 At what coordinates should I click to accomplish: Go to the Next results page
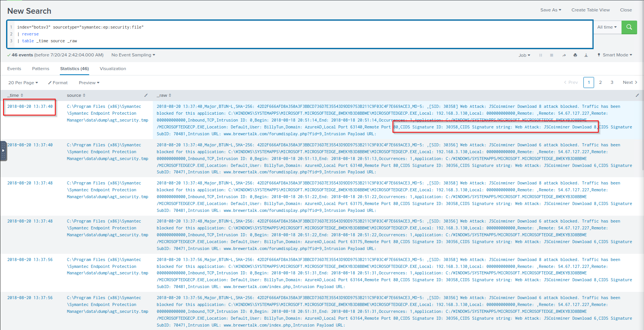[630, 82]
